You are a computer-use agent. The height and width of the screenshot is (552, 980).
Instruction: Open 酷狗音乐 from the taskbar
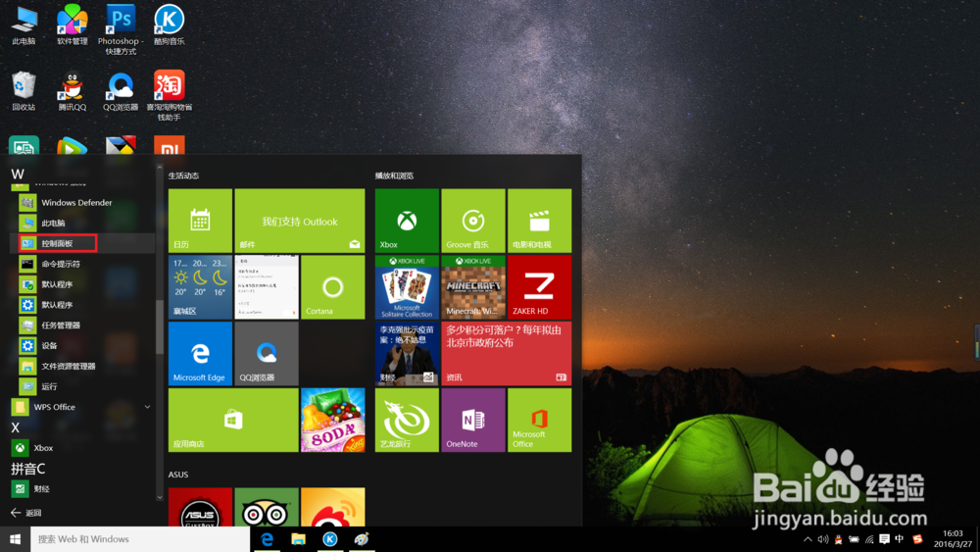[x=330, y=539]
